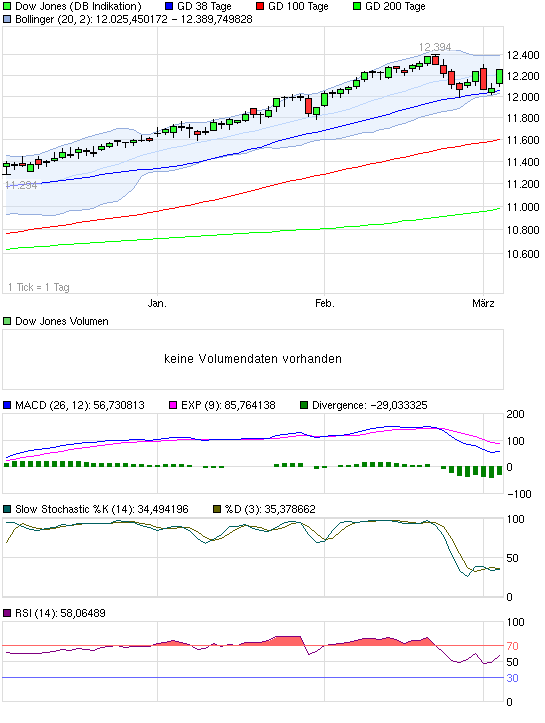
Task: Click the red 70 RSI threshold label
Action: coord(512,646)
